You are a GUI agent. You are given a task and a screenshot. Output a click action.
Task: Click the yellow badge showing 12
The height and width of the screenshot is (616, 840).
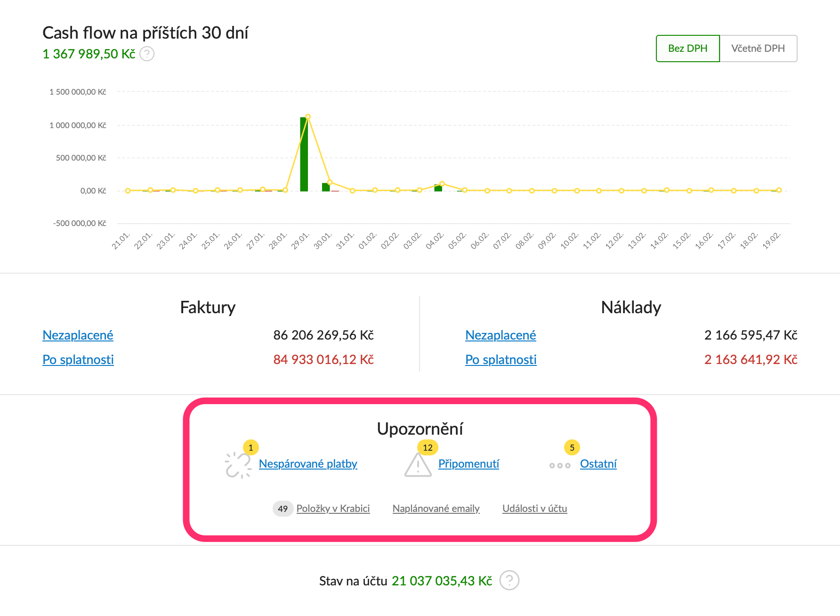(x=428, y=447)
